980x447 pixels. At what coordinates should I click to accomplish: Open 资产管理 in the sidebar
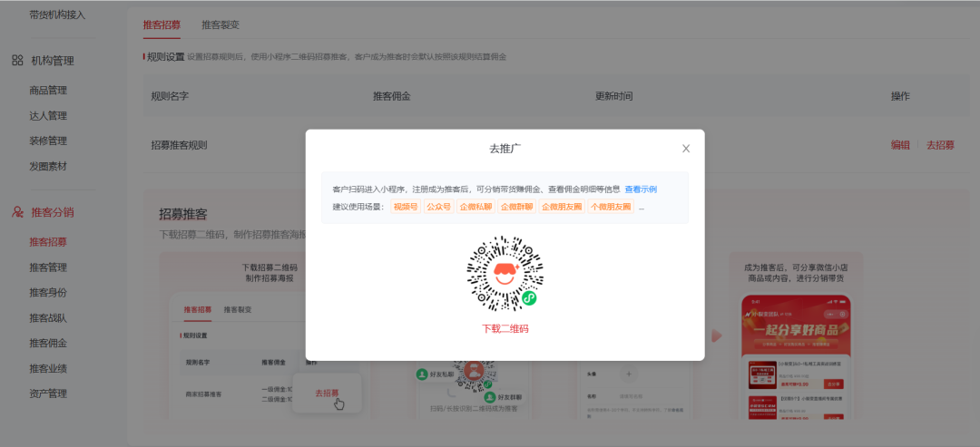48,394
